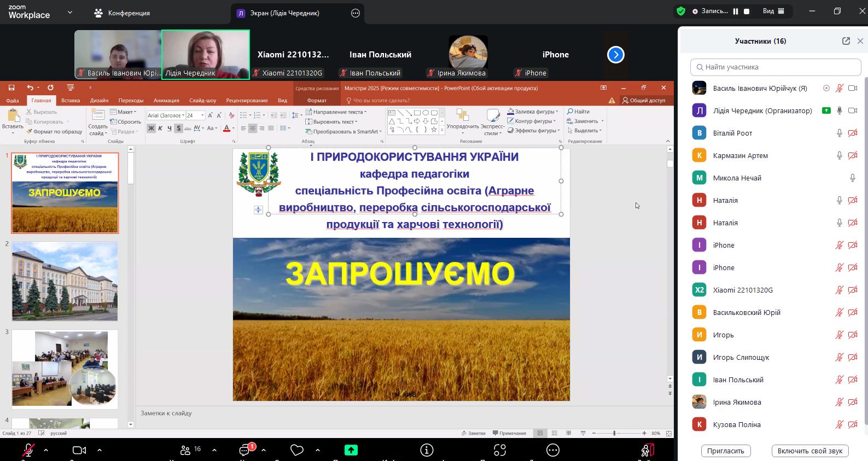The image size is (868, 461).
Task: Click the Включить свой звук button
Action: [809, 451]
